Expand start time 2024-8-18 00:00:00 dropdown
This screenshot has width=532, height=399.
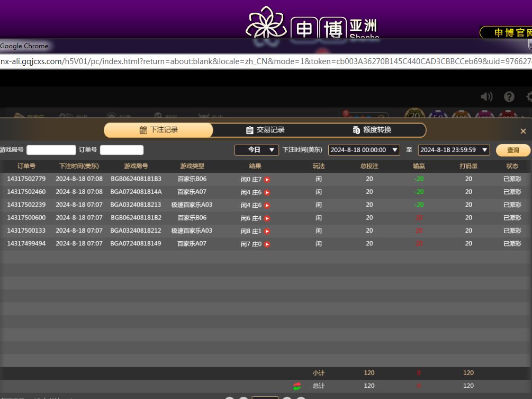click(x=364, y=150)
